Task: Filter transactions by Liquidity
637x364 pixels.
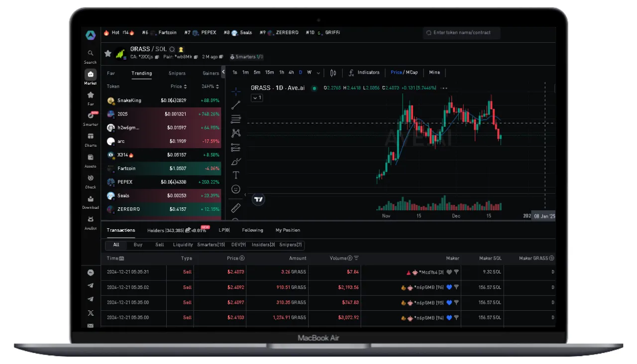Action: point(183,245)
